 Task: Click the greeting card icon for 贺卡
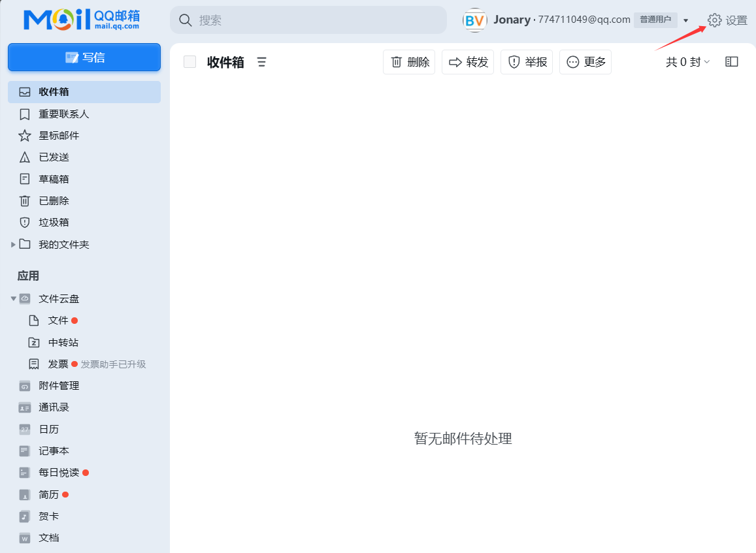tap(25, 516)
